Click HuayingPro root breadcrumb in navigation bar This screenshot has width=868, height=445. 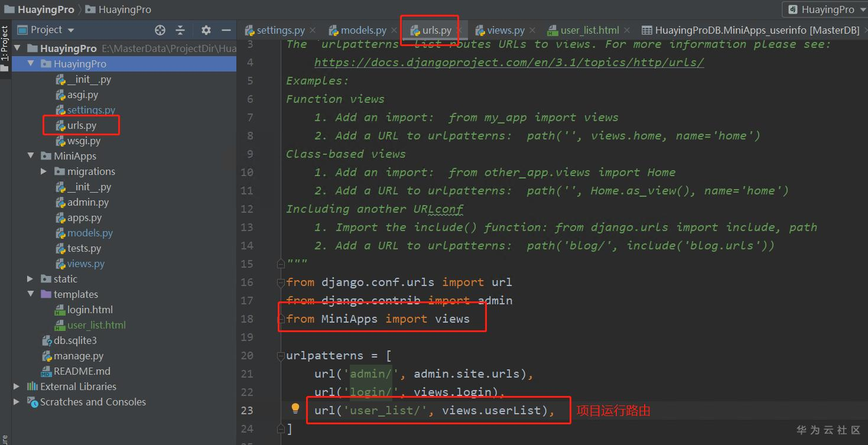39,9
